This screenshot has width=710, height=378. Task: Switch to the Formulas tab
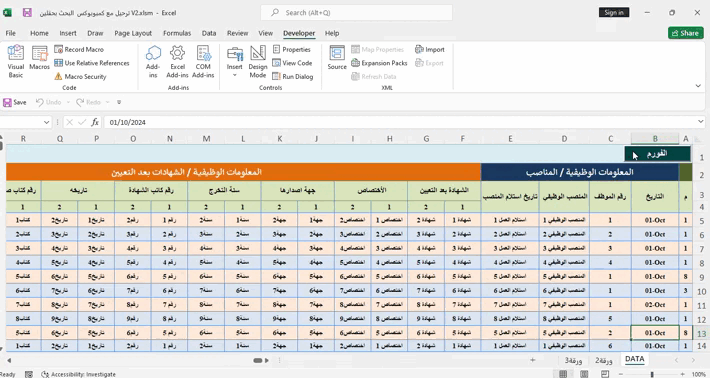[x=177, y=33]
